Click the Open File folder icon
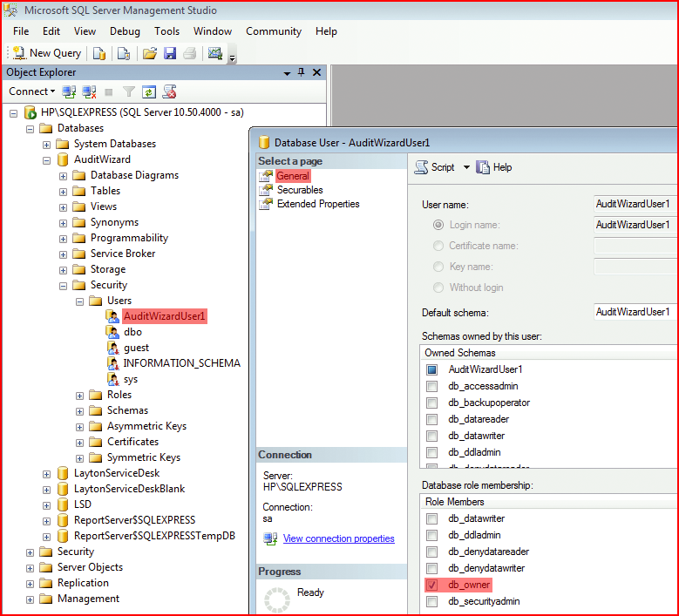The image size is (679, 616). (150, 53)
